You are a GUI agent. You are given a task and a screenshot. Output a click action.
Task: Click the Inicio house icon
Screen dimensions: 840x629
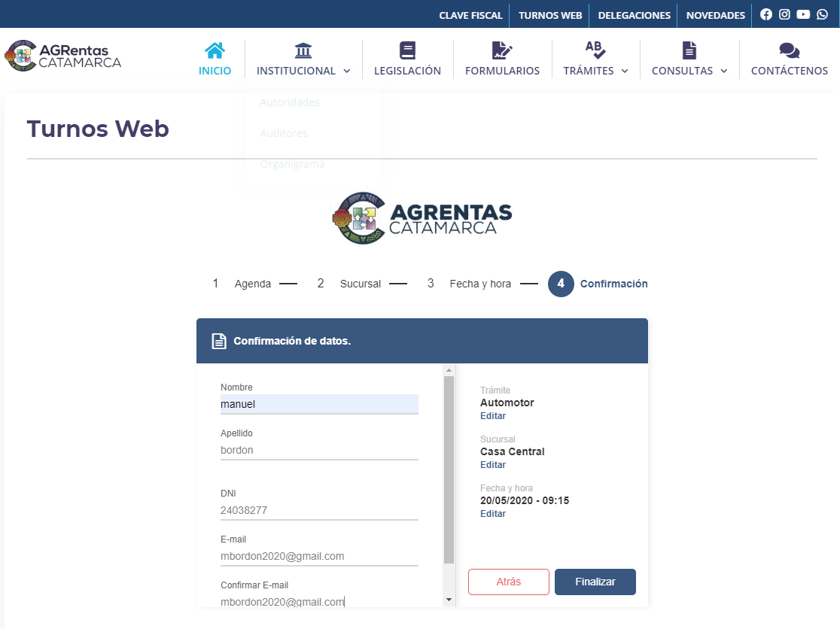pos(215,50)
